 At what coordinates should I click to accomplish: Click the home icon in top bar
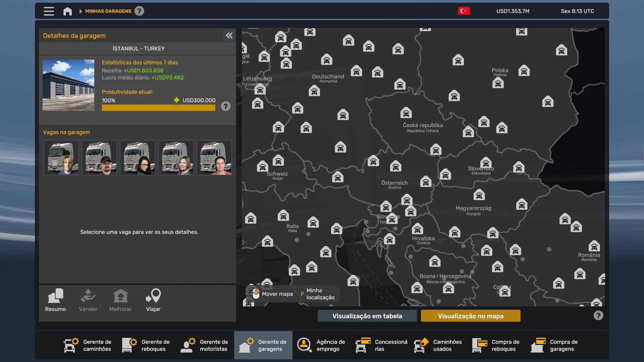(67, 11)
